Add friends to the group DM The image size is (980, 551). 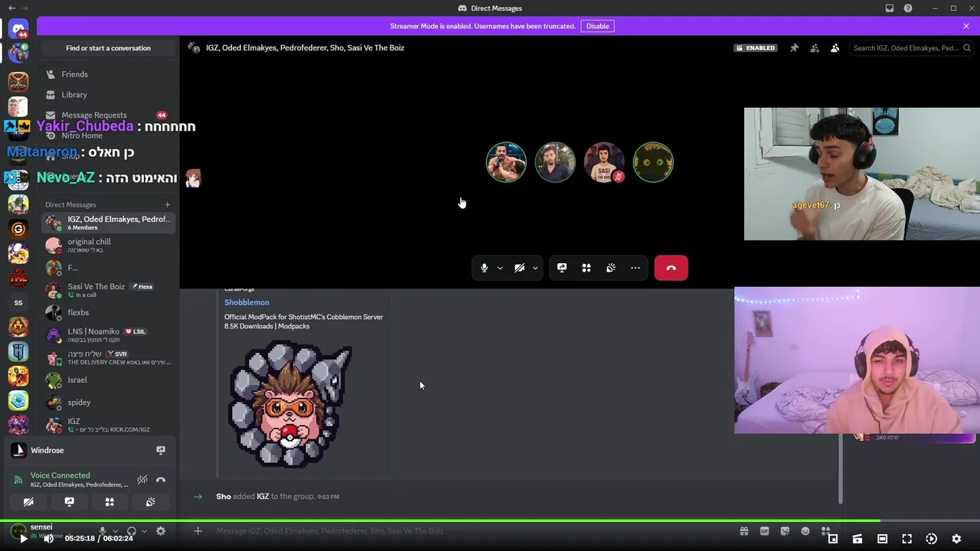tap(815, 47)
